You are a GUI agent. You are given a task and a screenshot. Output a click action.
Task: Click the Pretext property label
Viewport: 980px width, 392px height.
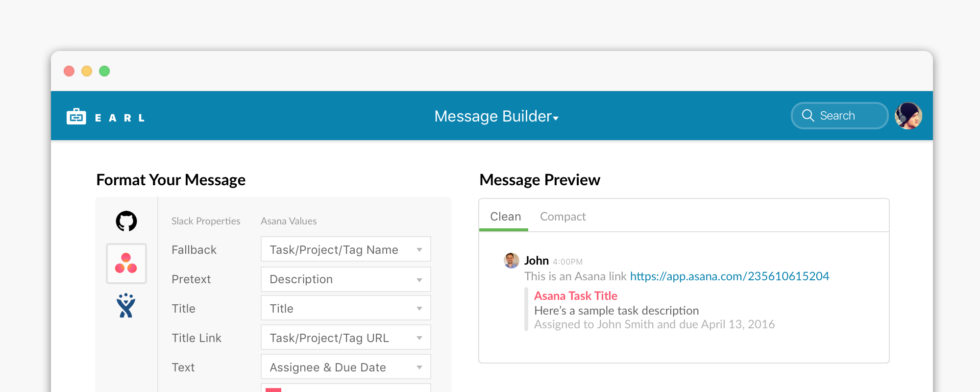(x=191, y=279)
